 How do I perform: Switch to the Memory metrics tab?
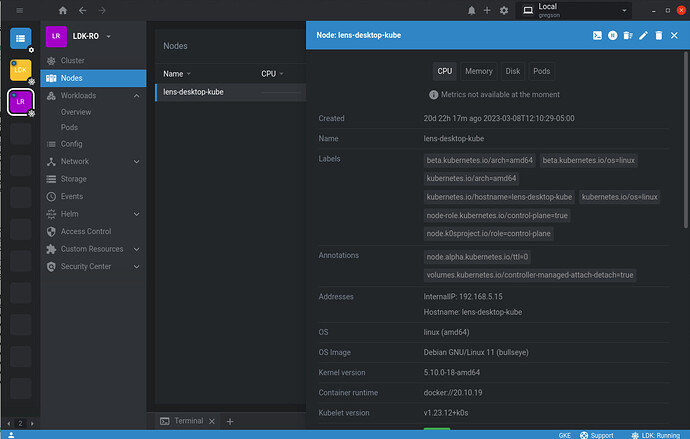coord(478,71)
